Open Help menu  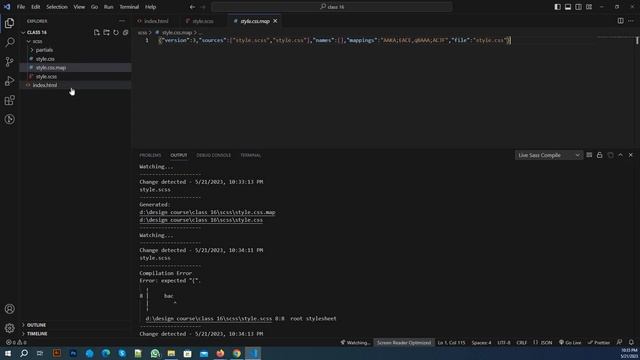point(151,7)
